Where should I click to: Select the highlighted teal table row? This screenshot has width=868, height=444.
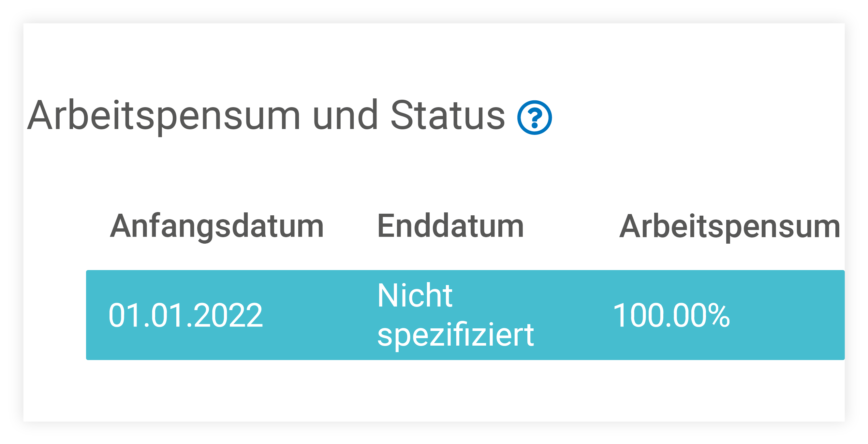465,315
